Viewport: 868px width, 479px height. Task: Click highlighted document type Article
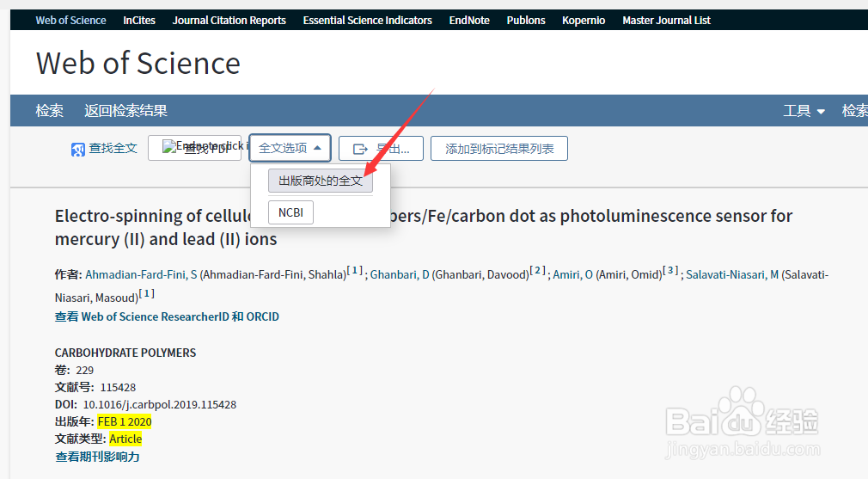click(x=125, y=439)
